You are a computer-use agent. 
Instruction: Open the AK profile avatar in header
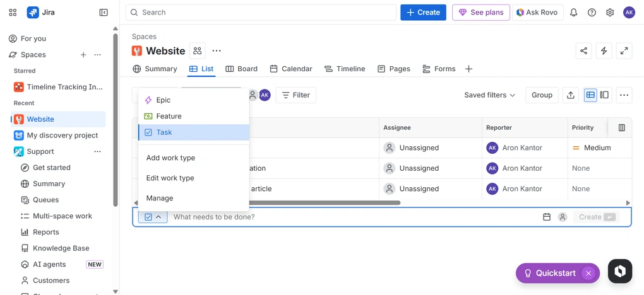629,13
